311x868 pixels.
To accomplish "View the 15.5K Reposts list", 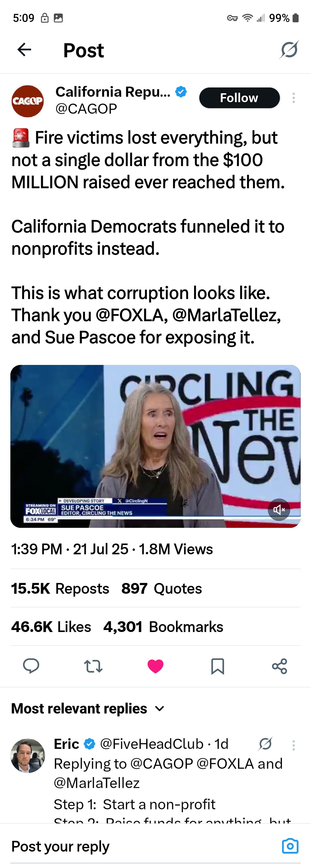I will pos(60,588).
